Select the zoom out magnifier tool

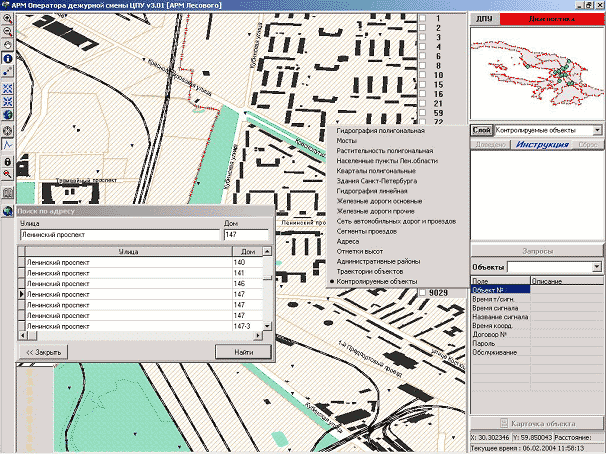tap(8, 32)
